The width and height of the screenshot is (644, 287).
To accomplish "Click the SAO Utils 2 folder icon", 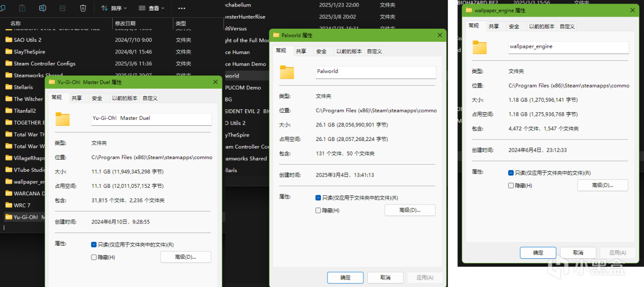I will point(9,40).
